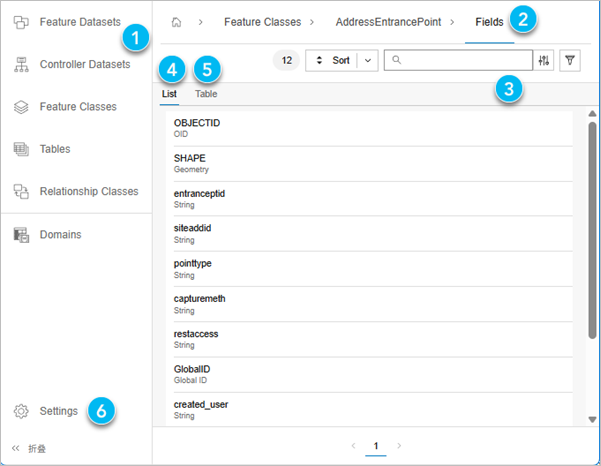
Task: Go to home via breadcrumb house icon
Action: tap(176, 22)
